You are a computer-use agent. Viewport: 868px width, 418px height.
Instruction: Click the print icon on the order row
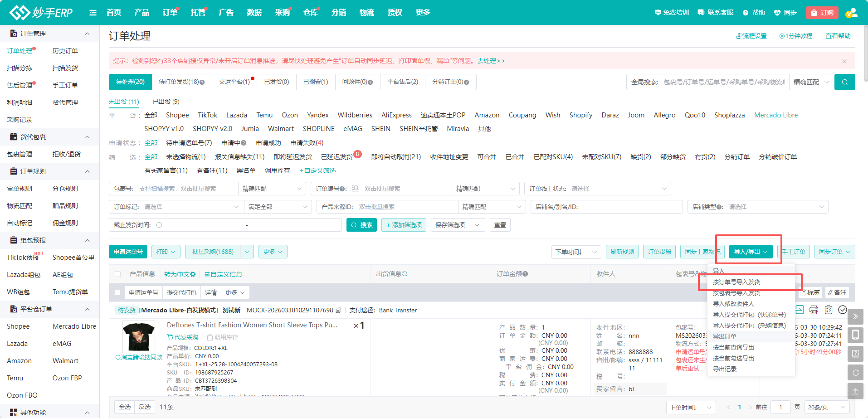click(814, 310)
